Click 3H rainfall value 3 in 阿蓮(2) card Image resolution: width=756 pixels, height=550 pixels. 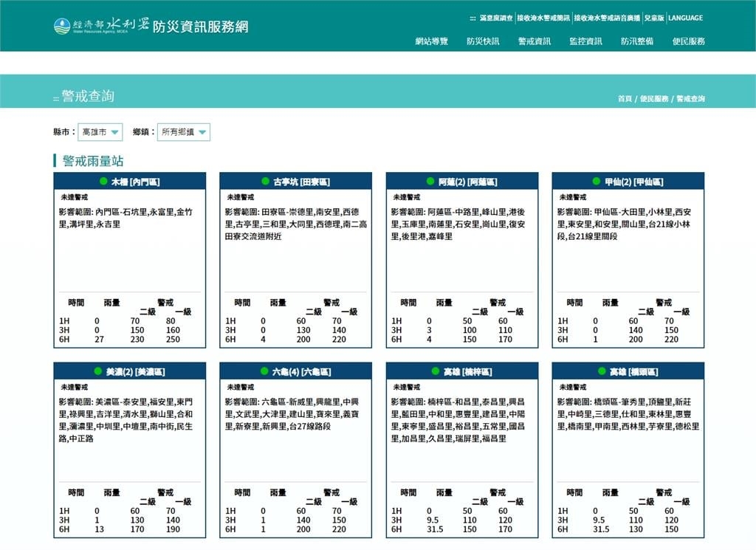point(429,330)
